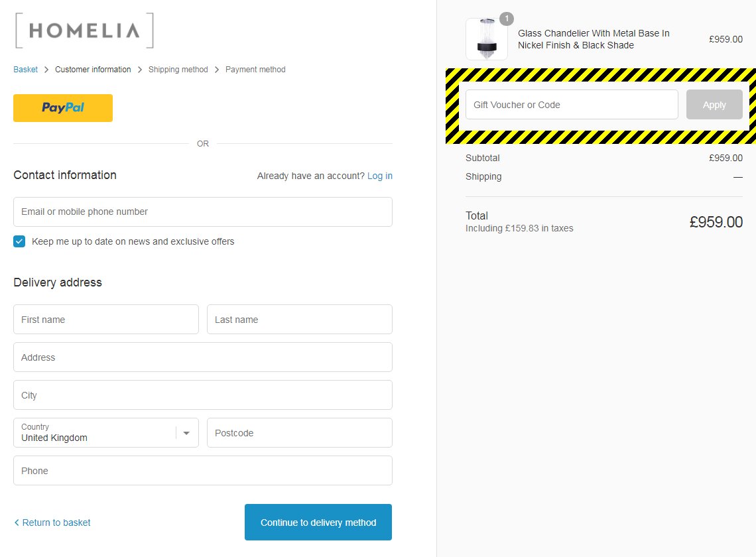Apply the gift voucher code
756x557 pixels.
[714, 105]
